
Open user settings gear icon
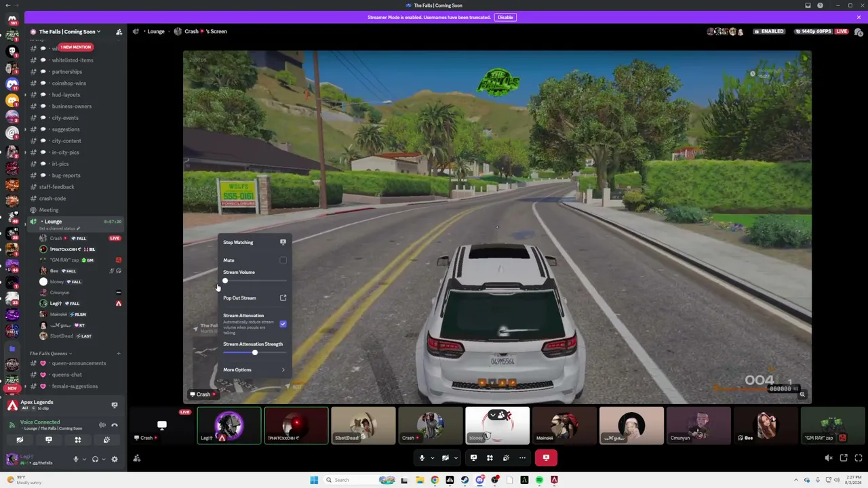[115, 459]
